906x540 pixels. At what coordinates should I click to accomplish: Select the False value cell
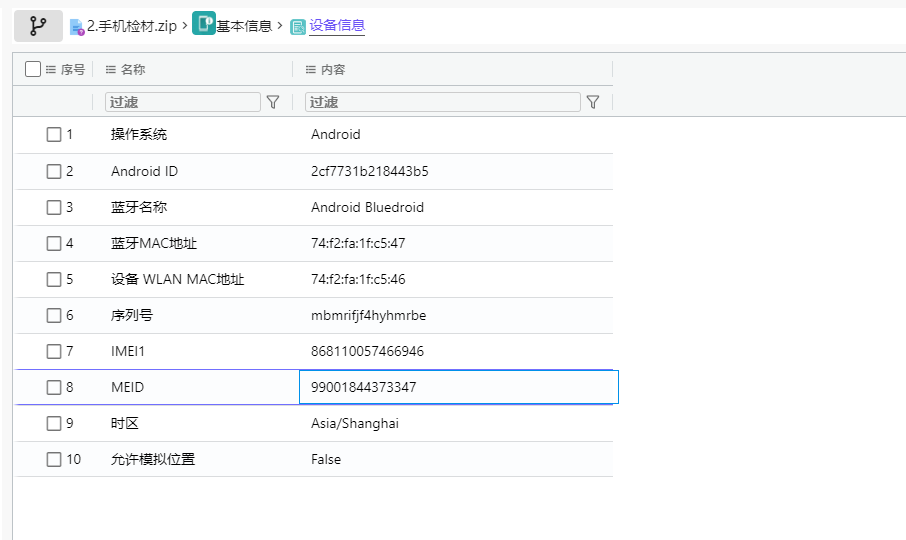326,459
